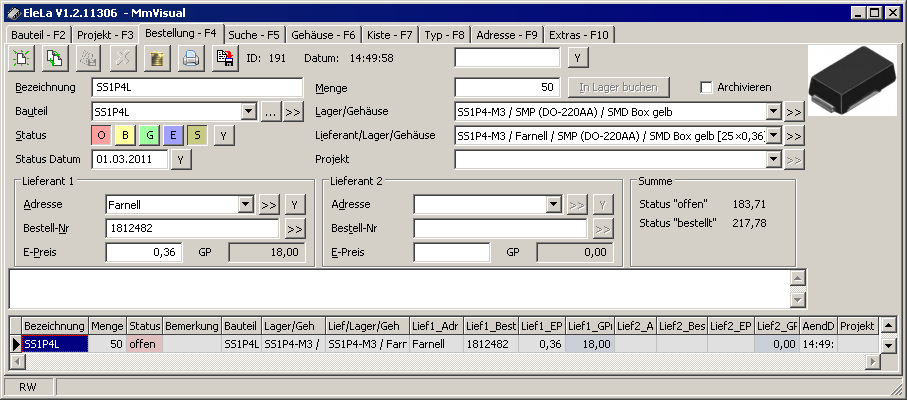Duplicate the order using the copy-record icon
Viewport: 907px width, 400px height.
pos(56,58)
